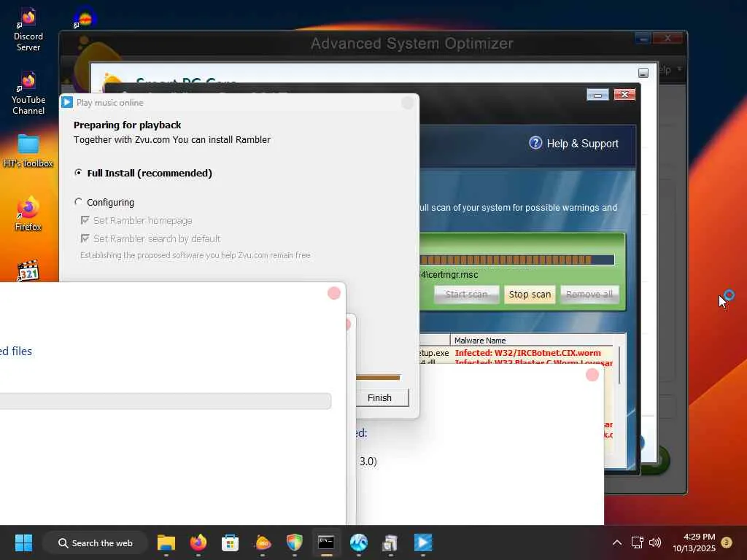
Task: Click the Help & Support question mark icon
Action: [x=535, y=143]
